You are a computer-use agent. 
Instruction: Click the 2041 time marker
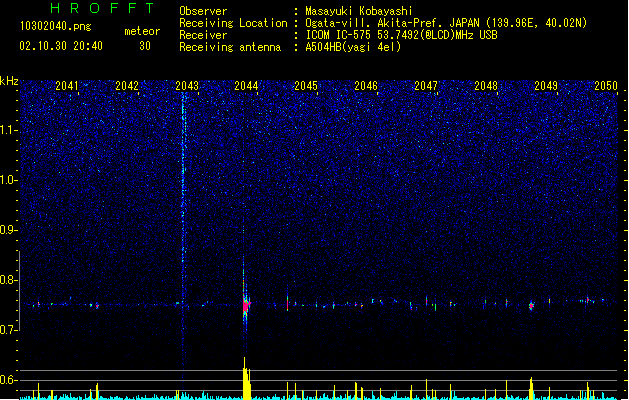click(67, 86)
